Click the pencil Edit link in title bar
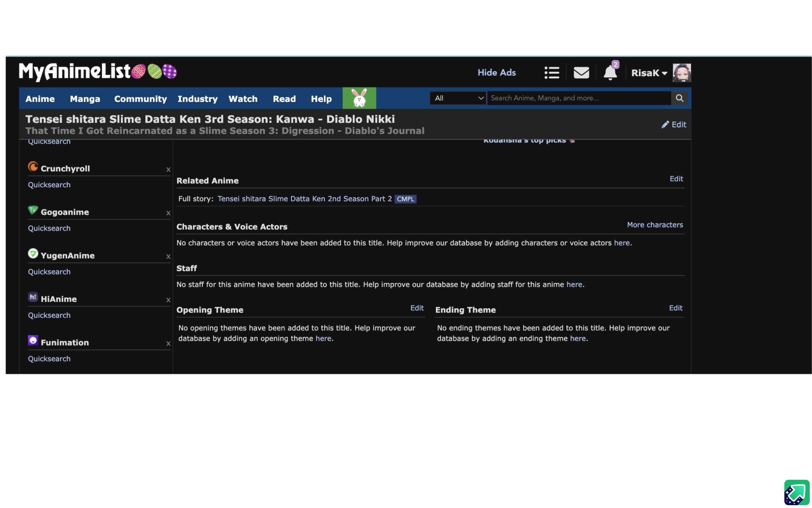The width and height of the screenshot is (812, 508). (x=674, y=125)
